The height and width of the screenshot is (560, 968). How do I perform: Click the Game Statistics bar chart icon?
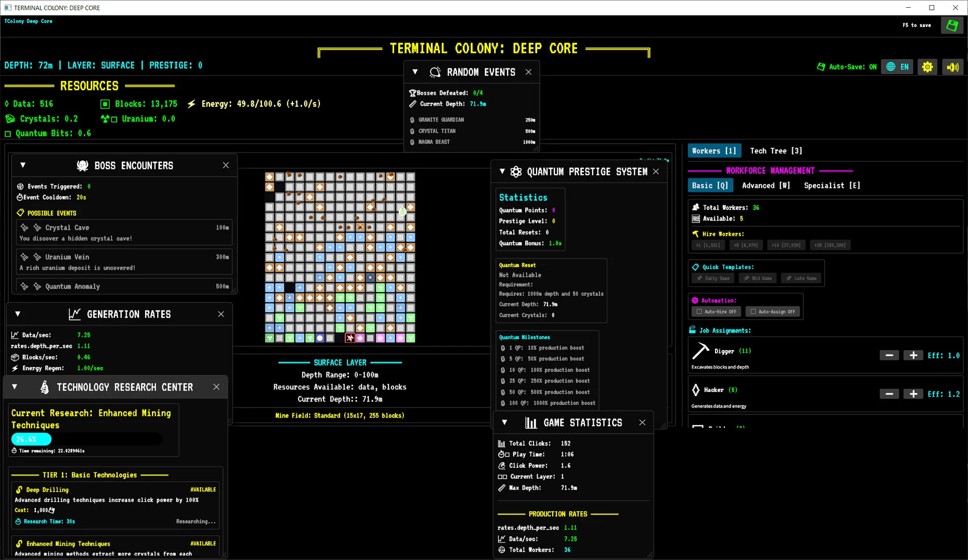click(x=531, y=423)
